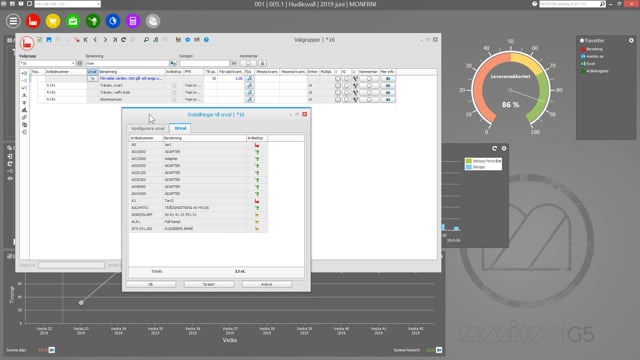Click the red factory icon in Valgrupper window
The height and width of the screenshot is (360, 640).
point(27,42)
